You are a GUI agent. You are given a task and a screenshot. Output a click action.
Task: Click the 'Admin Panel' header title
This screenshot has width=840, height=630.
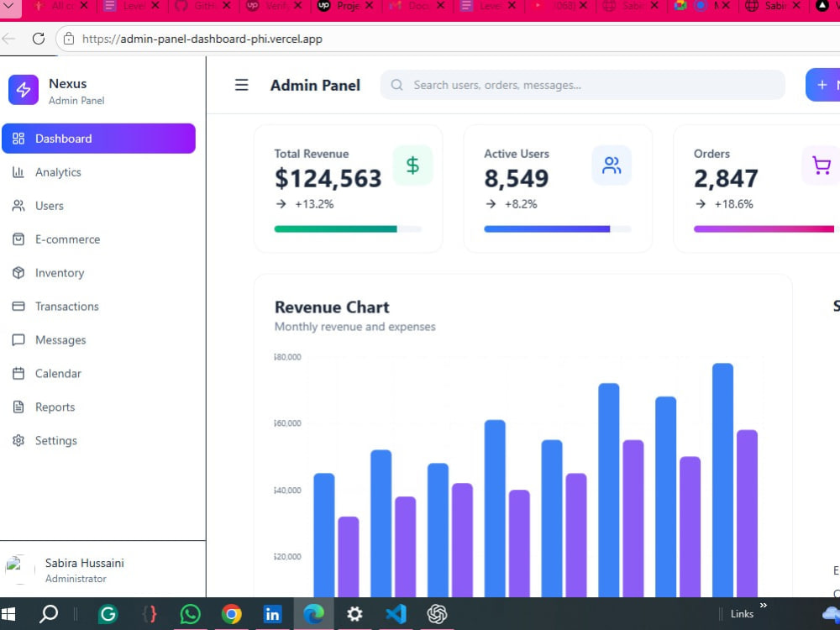[315, 85]
